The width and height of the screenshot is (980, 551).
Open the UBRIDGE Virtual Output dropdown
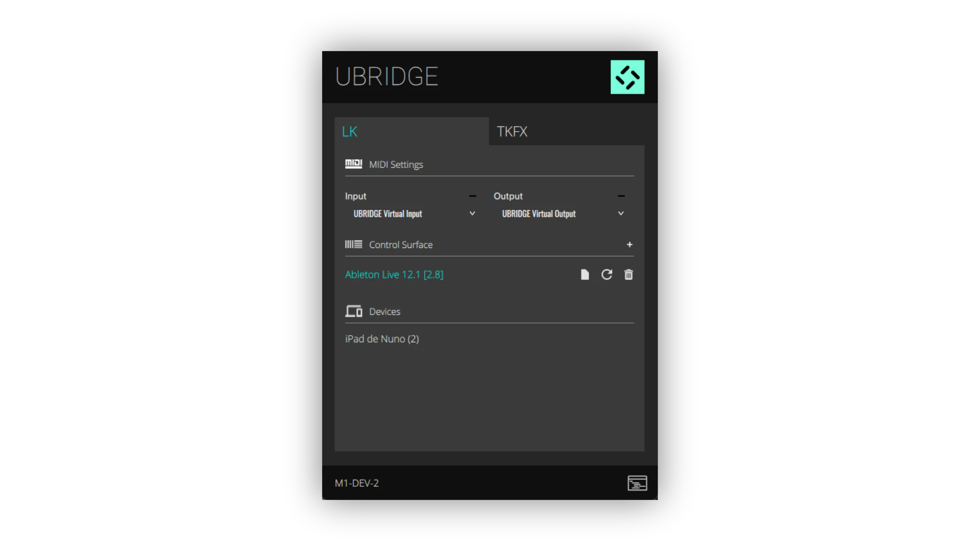click(562, 214)
